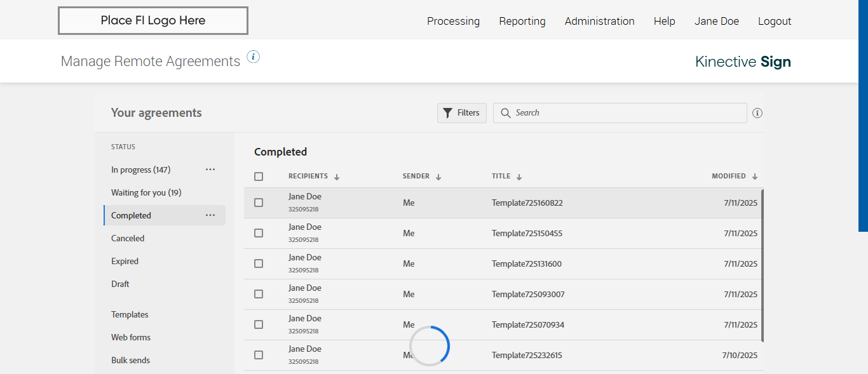The height and width of the screenshot is (374, 868).
Task: Click the Recipients column header
Action: pos(308,177)
